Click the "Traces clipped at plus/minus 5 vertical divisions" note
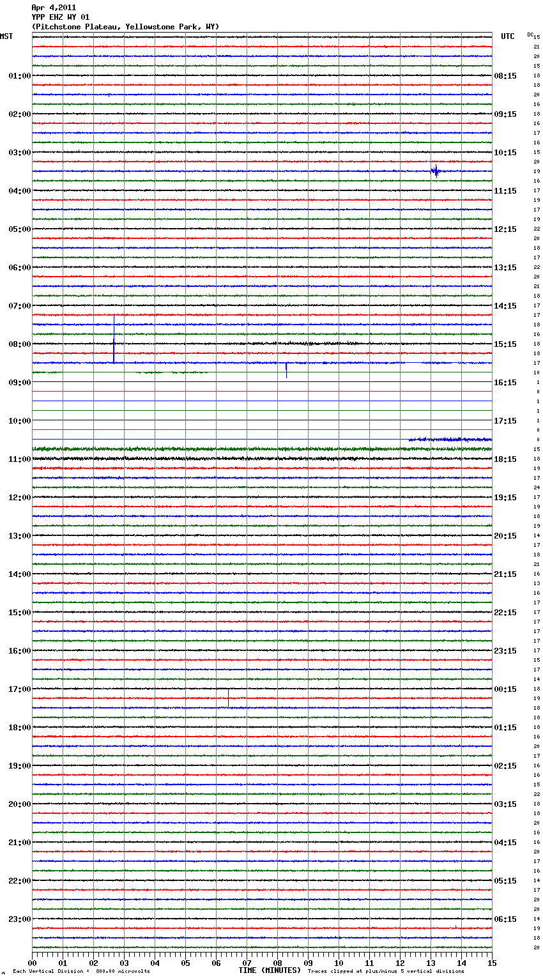Screen dimensions: 543x980 pyautogui.click(x=386, y=972)
